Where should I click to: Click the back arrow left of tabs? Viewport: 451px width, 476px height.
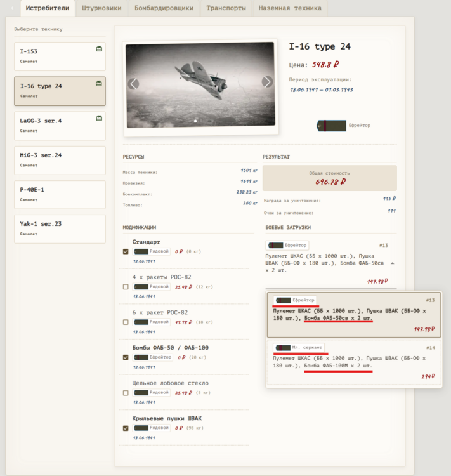(x=12, y=8)
